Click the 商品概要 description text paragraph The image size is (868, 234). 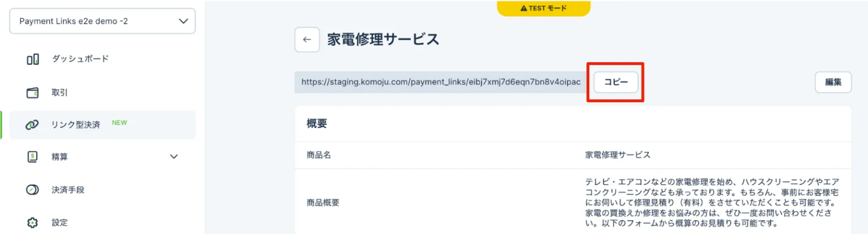(x=712, y=202)
